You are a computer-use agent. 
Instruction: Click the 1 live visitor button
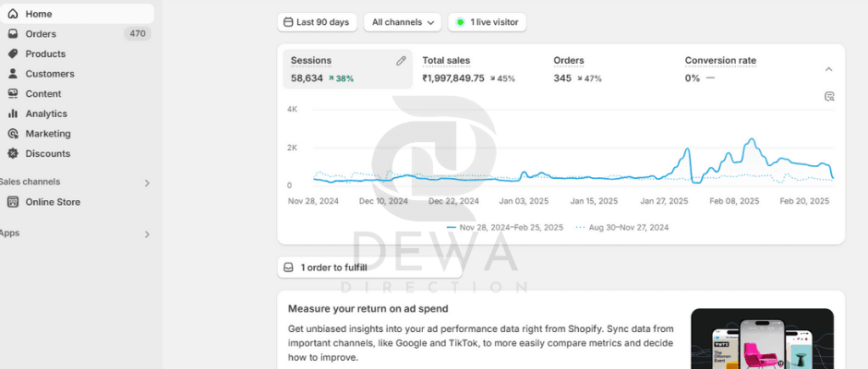(x=487, y=22)
